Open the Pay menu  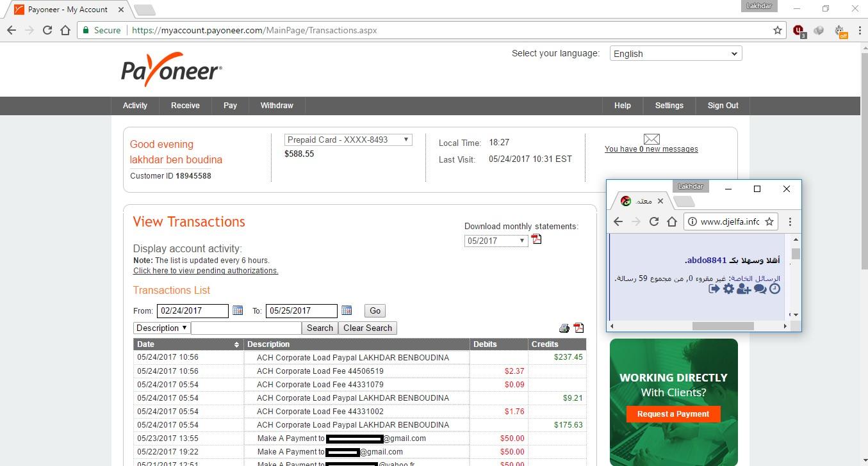[x=230, y=106]
